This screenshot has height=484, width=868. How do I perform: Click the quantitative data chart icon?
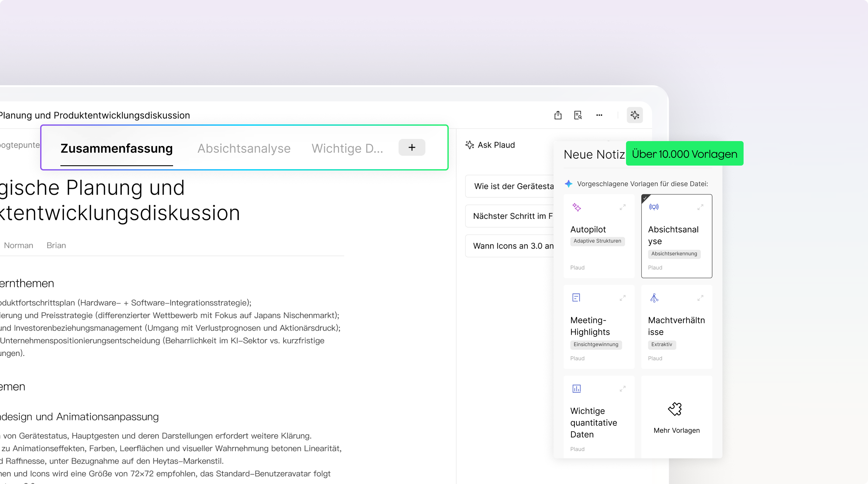pyautogui.click(x=576, y=389)
